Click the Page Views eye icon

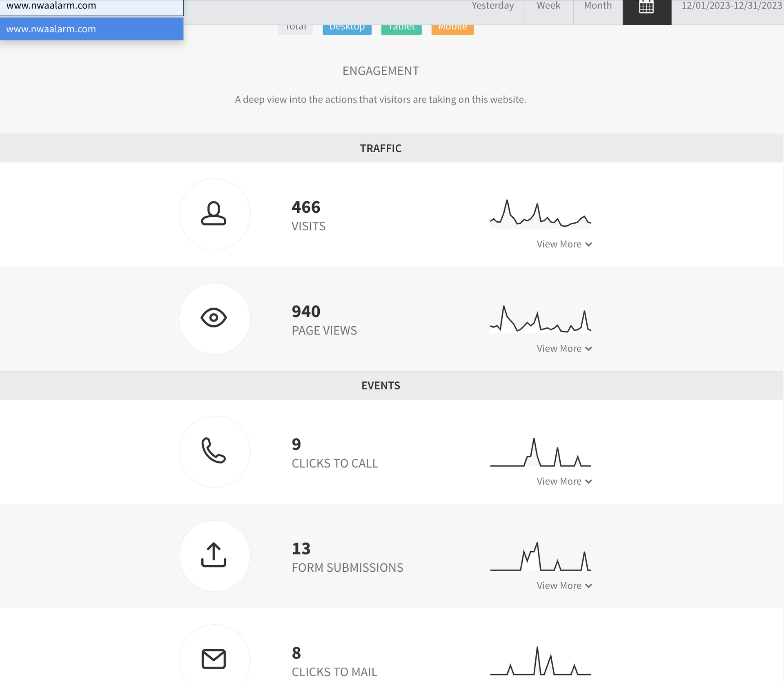point(214,318)
